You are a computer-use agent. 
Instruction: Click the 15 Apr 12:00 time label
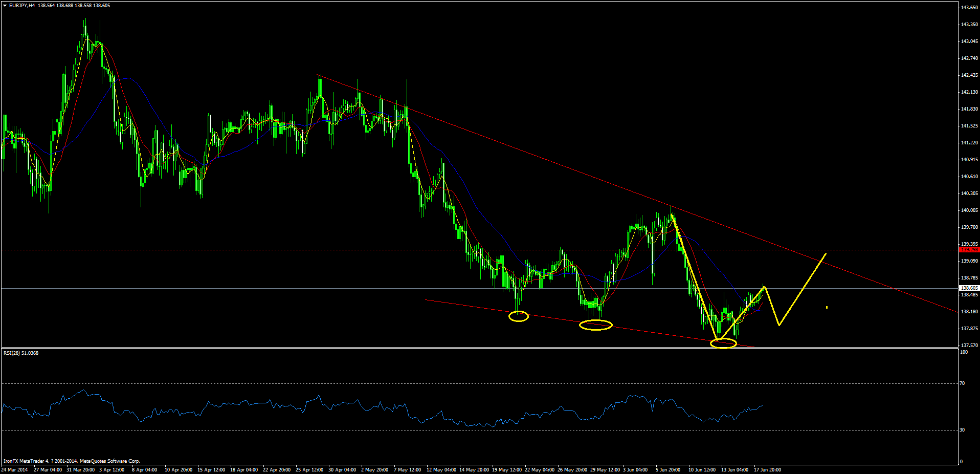pyautogui.click(x=211, y=470)
